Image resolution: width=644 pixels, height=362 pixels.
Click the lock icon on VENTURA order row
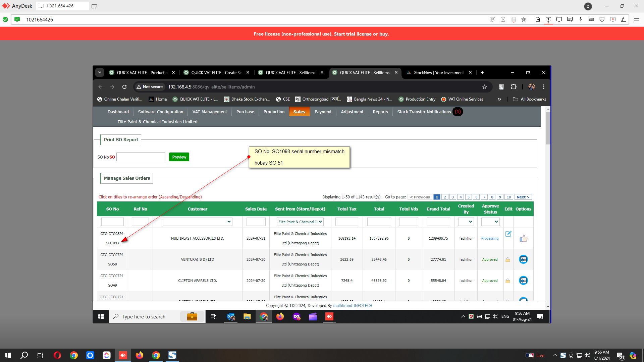508,260
